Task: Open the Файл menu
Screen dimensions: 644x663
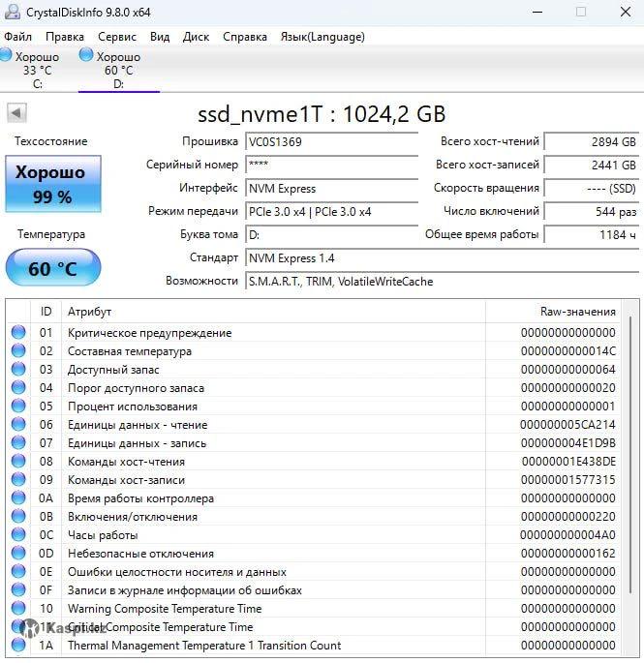Action: [17, 37]
